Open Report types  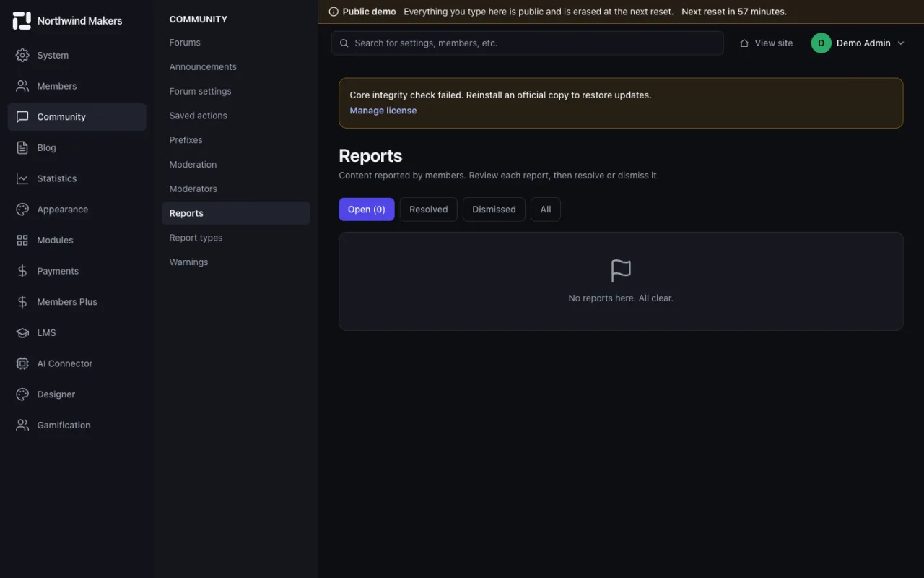click(x=235, y=238)
